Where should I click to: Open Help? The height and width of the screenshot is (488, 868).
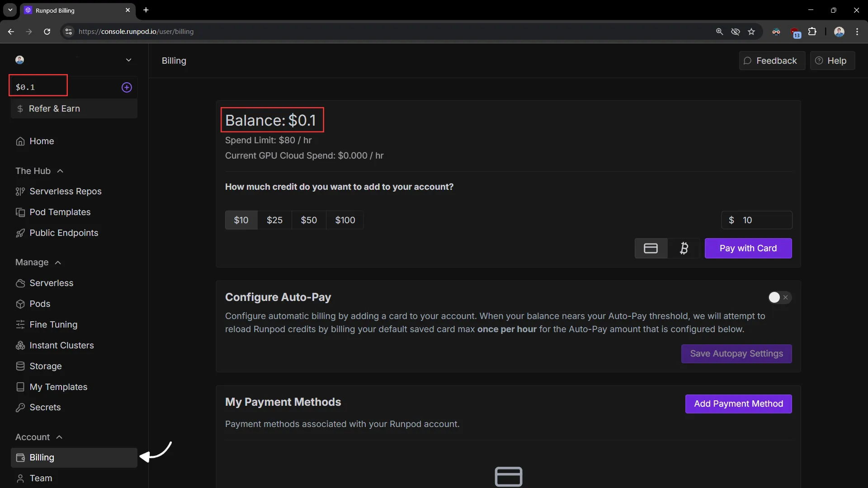point(832,60)
